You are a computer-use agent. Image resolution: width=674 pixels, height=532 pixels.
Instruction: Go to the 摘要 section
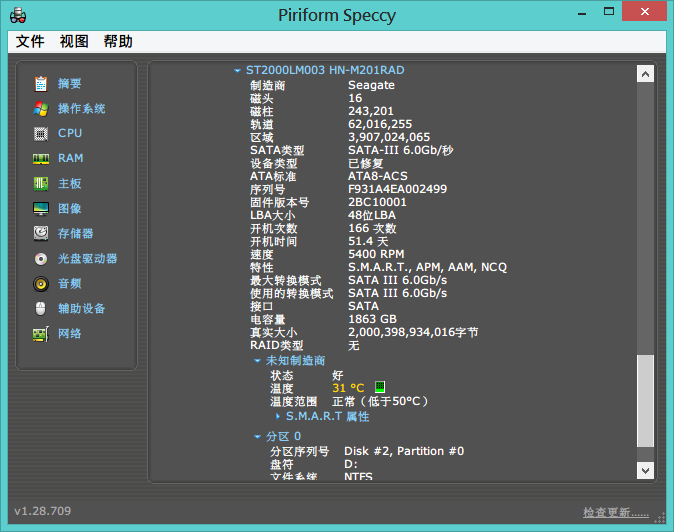point(70,83)
